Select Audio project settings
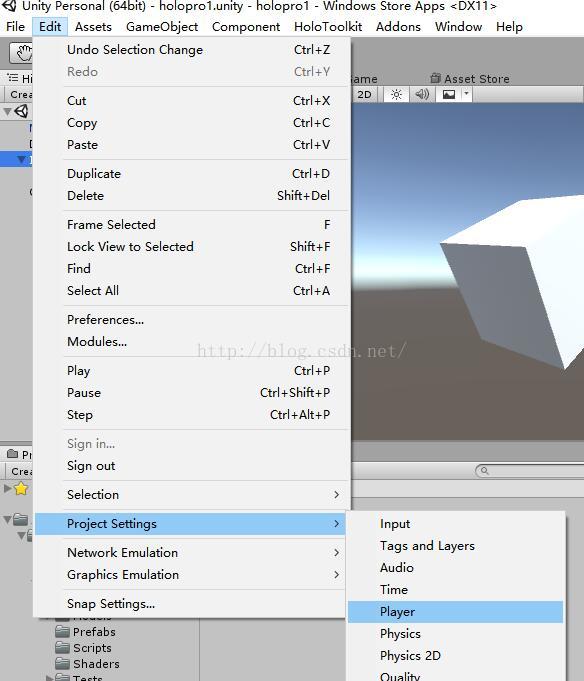The width and height of the screenshot is (584, 681). tap(456, 568)
